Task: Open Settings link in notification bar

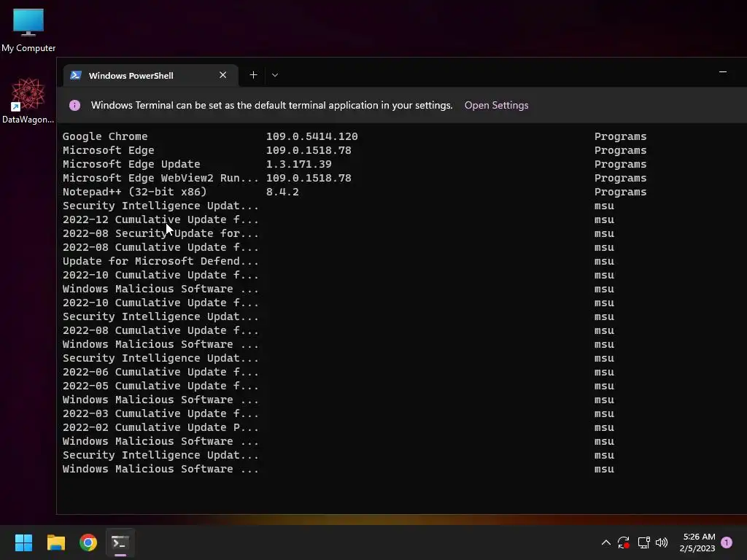Action: (496, 105)
